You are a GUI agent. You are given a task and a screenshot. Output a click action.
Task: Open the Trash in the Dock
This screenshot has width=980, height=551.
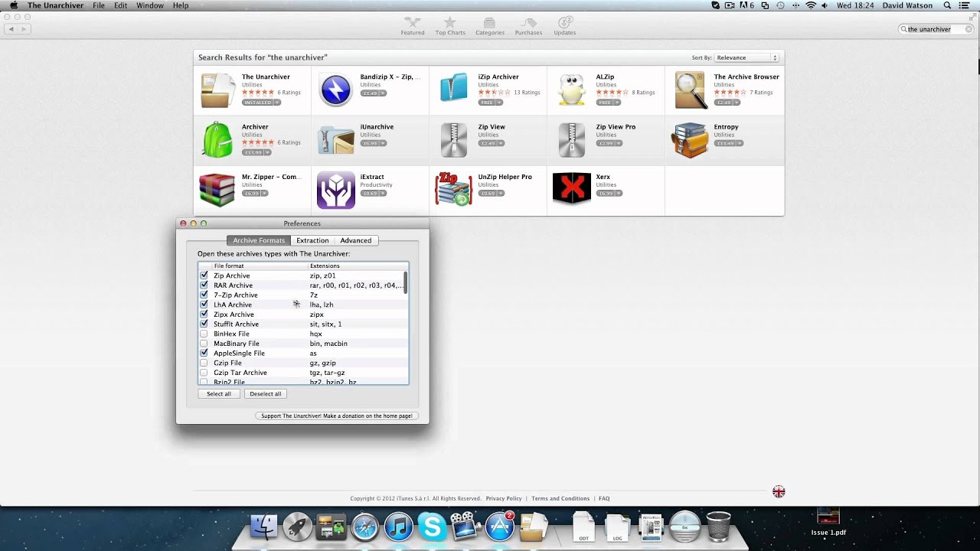click(x=718, y=527)
